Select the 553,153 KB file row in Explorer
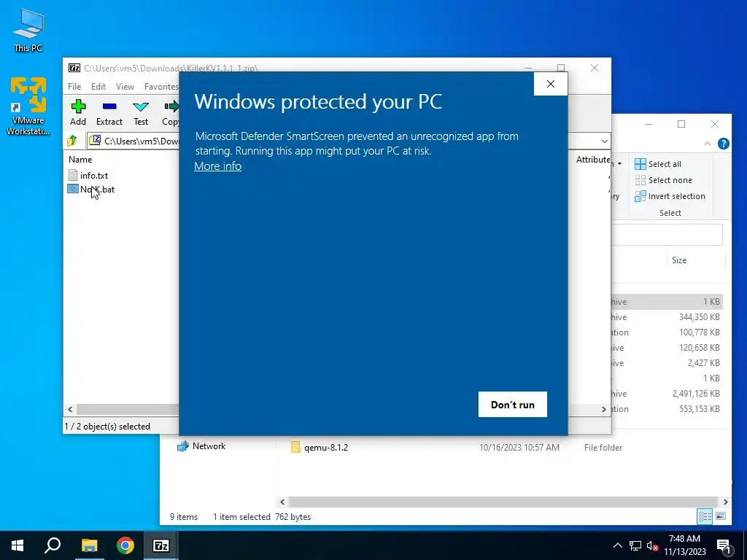Viewport: 747px width, 560px height. [x=667, y=409]
